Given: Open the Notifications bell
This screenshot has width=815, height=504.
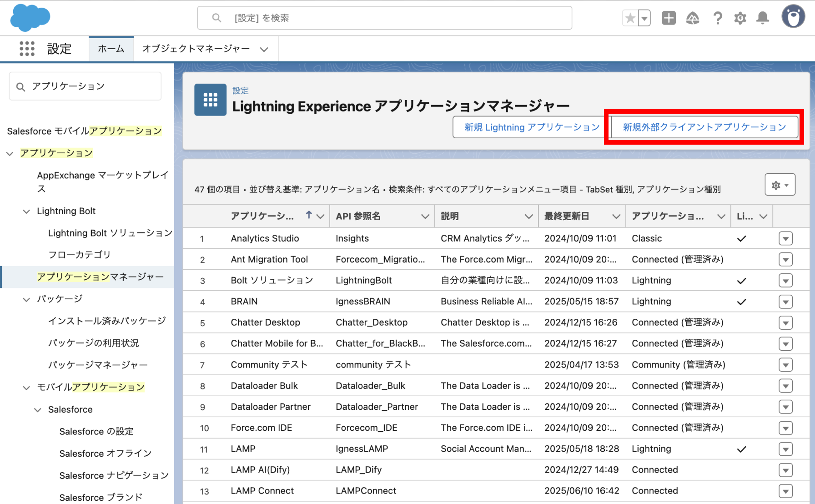Looking at the screenshot, I should pyautogui.click(x=763, y=18).
